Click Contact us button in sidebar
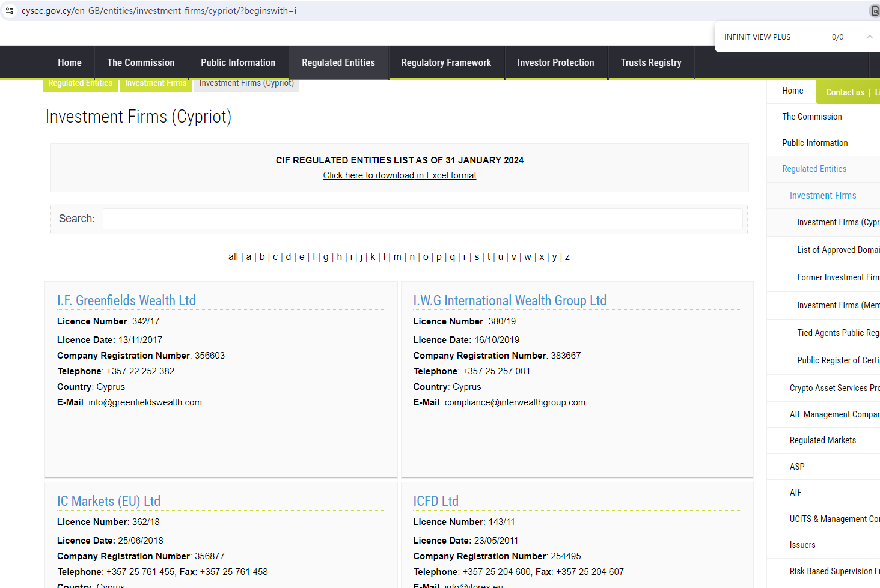 point(845,92)
